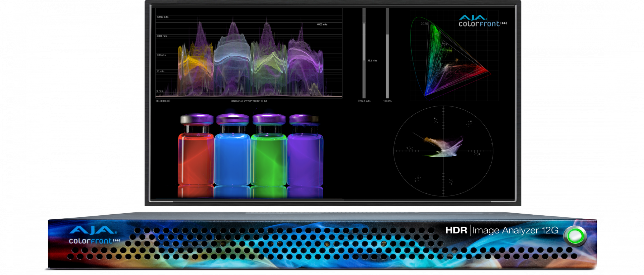The height and width of the screenshot is (275, 644).
Task: Click the 00:00:00:00 timecode readout
Action: click(163, 101)
